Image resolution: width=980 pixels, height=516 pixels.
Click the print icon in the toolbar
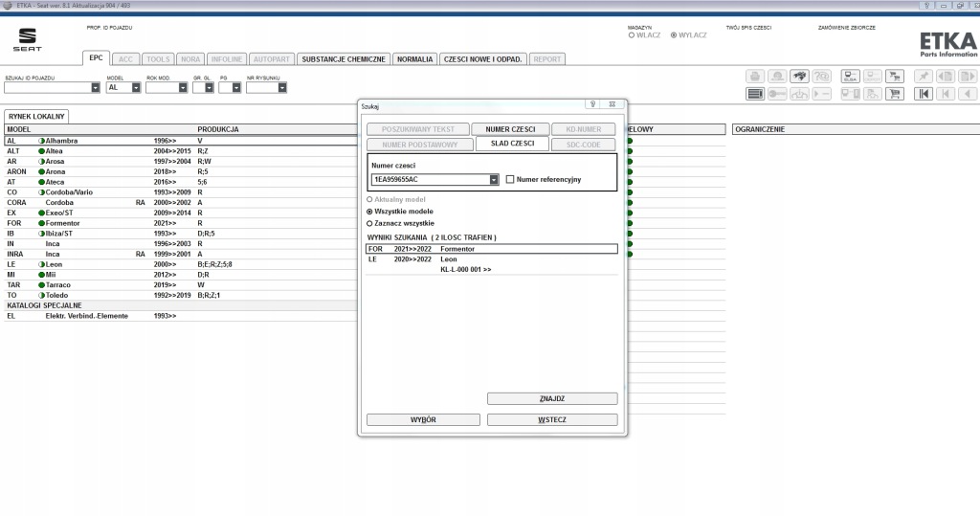(754, 77)
